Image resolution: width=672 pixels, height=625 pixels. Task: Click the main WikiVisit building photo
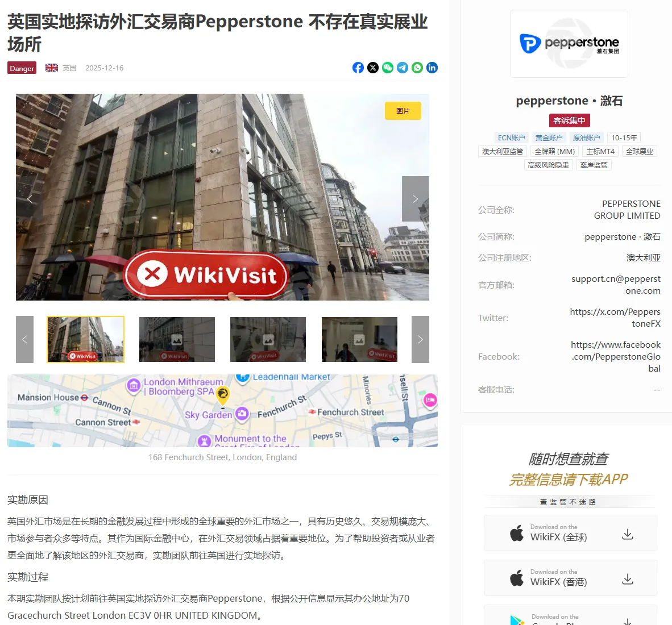(222, 197)
